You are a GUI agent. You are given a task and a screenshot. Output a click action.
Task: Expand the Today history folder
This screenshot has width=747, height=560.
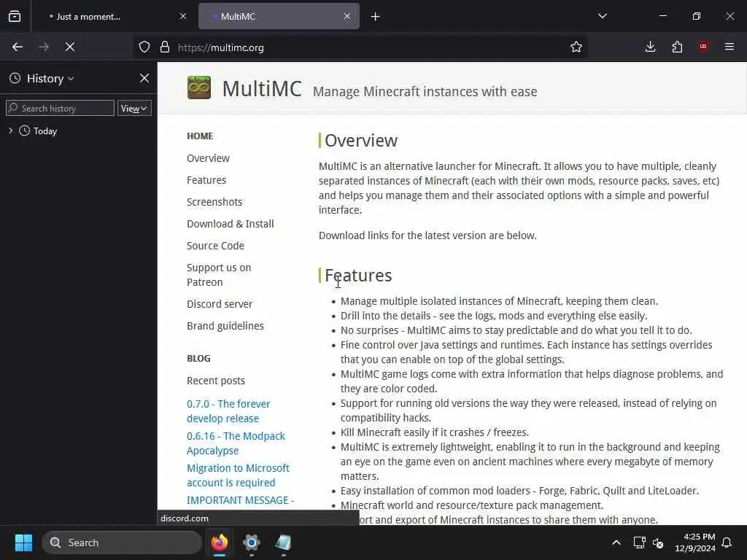10,131
